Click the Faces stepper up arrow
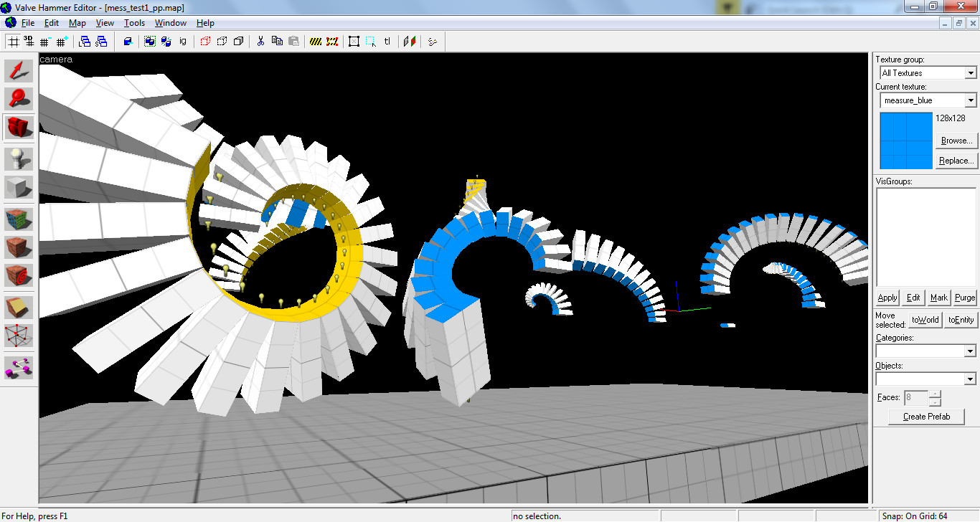Image resolution: width=980 pixels, height=522 pixels. [x=935, y=394]
